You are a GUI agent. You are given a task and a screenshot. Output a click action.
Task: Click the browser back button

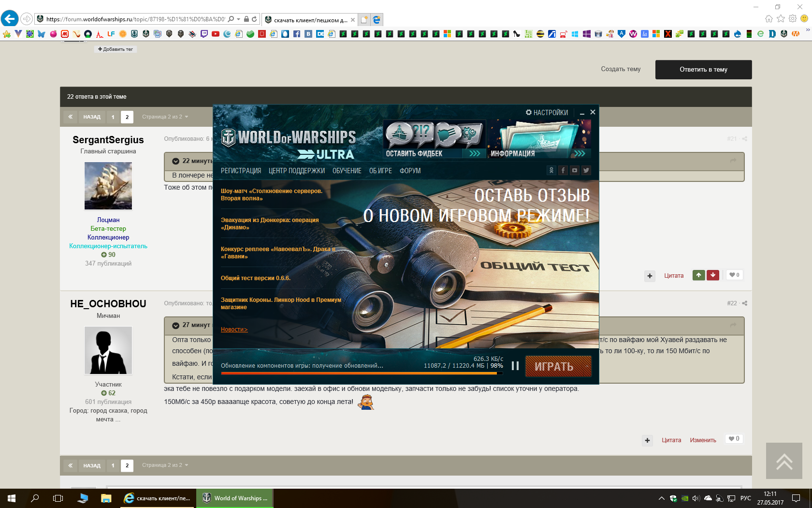click(x=10, y=19)
